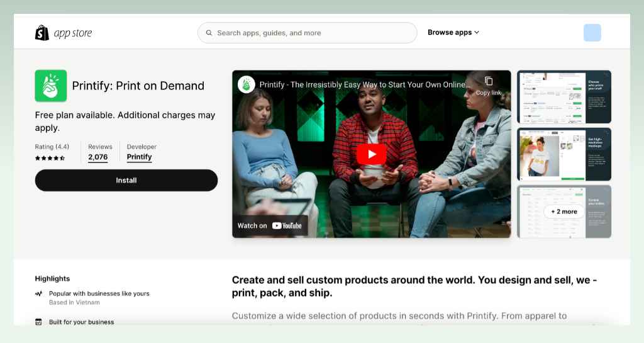Click the Shopify bag logo icon

(x=42, y=33)
